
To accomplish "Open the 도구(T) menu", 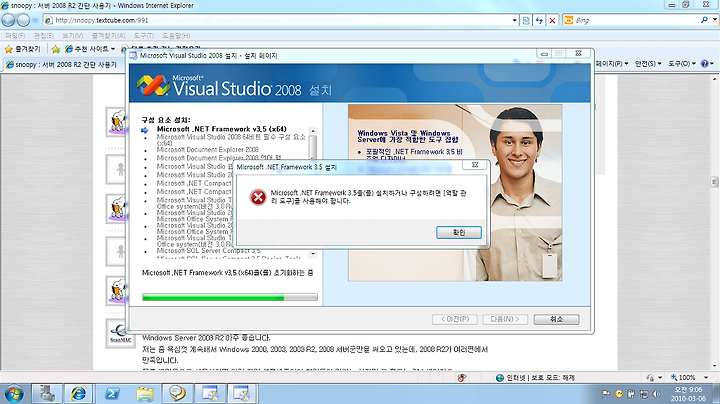I will click(143, 36).
